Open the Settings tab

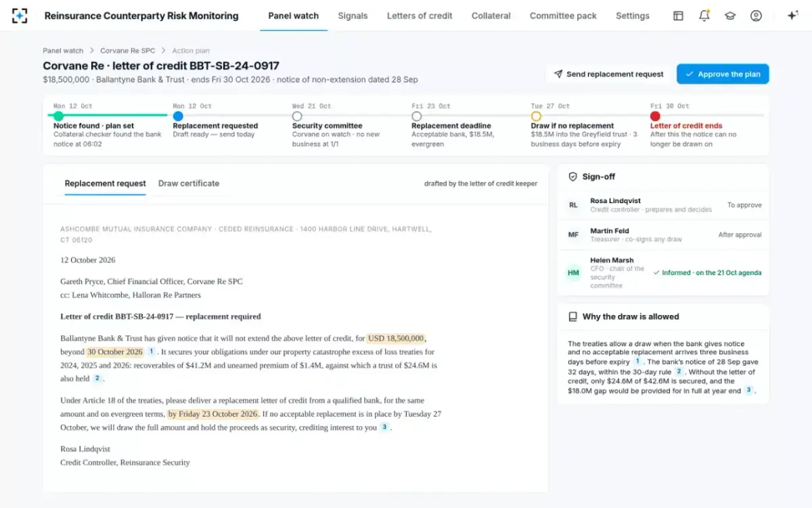[x=633, y=16]
